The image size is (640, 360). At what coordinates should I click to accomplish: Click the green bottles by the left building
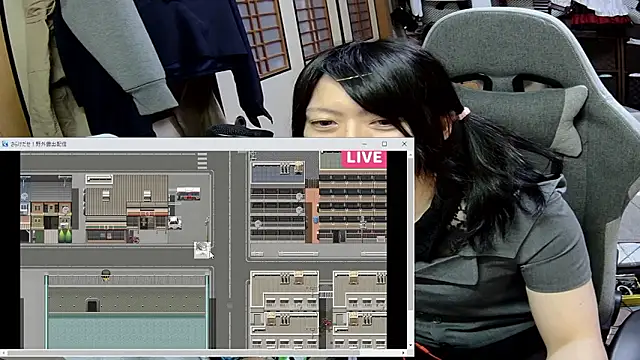[x=65, y=236]
